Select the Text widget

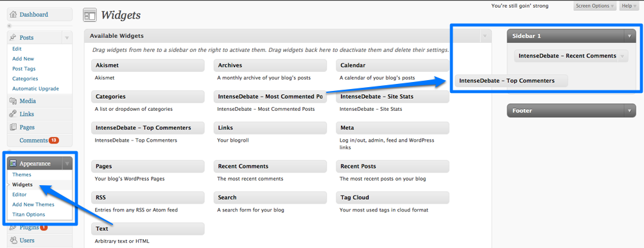tap(148, 229)
